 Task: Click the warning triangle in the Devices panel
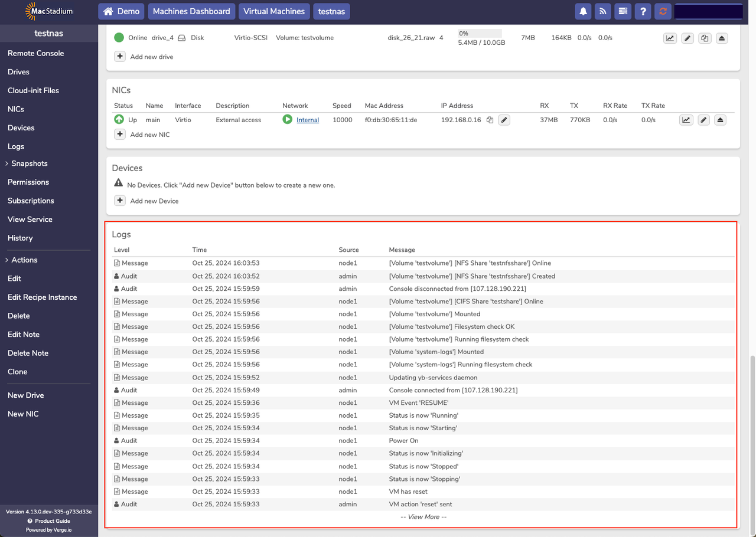pyautogui.click(x=119, y=184)
